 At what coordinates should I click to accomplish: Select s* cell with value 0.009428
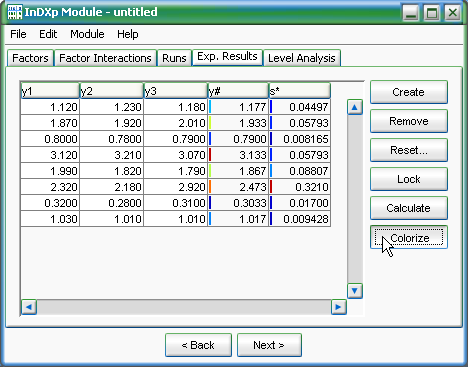(x=300, y=219)
